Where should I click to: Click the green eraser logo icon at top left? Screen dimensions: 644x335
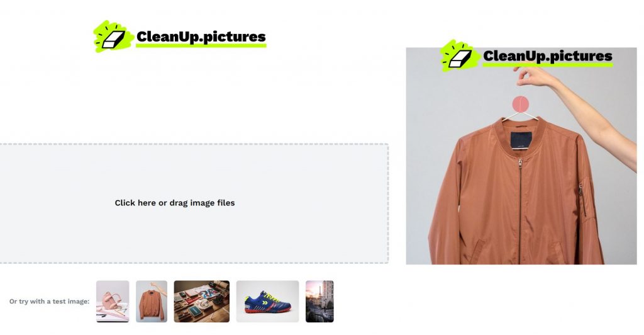click(113, 37)
